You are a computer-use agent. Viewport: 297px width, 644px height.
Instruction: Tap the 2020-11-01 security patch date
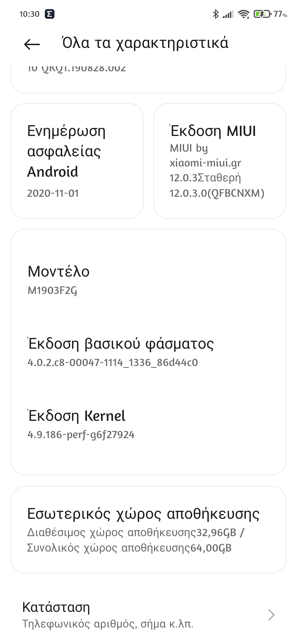point(53,193)
